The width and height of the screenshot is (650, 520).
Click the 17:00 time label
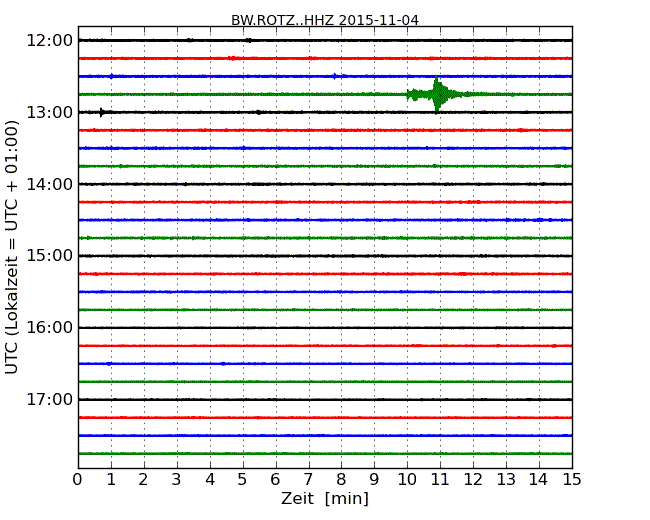[x=49, y=399]
